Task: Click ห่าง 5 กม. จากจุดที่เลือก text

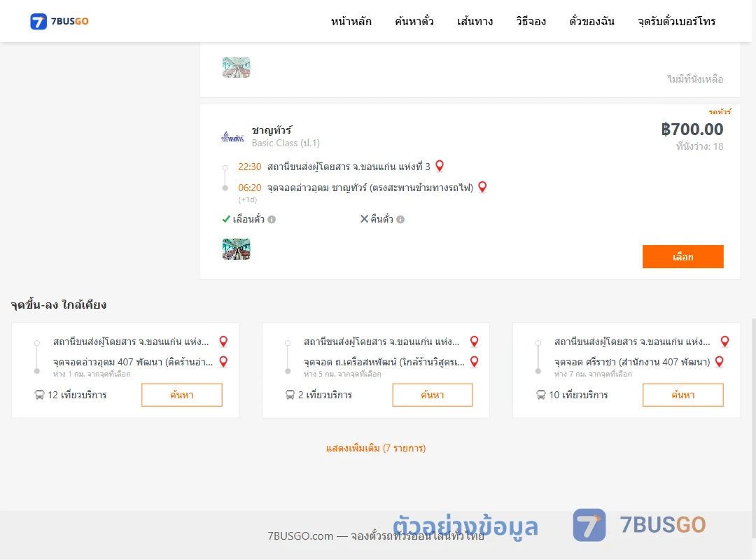Action: [x=342, y=374]
